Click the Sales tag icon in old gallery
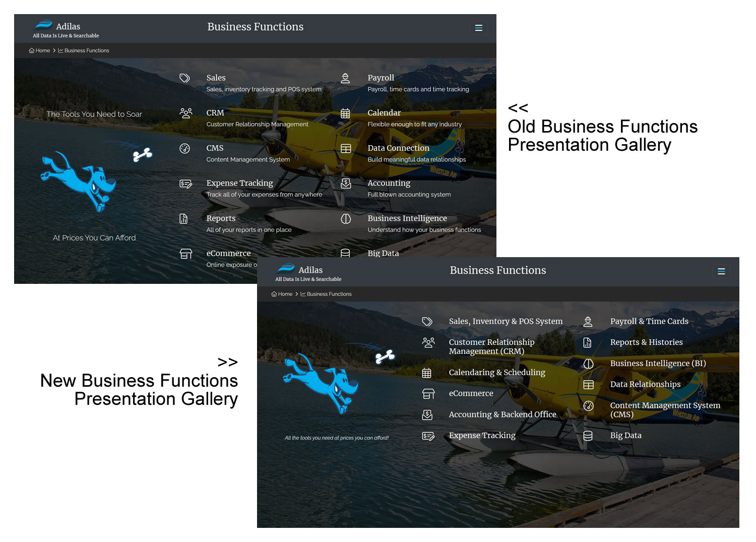Screen dimensions: 756x542 pyautogui.click(x=185, y=78)
